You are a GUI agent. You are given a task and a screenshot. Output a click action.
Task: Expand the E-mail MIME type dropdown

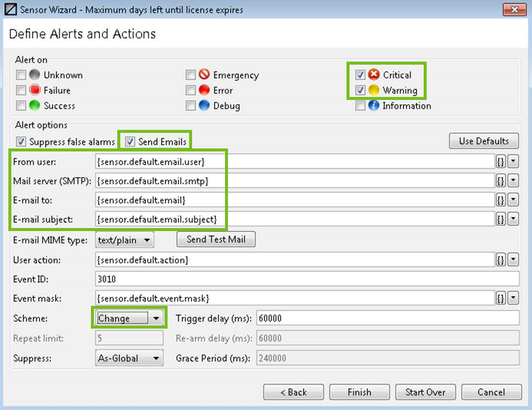coord(124,240)
